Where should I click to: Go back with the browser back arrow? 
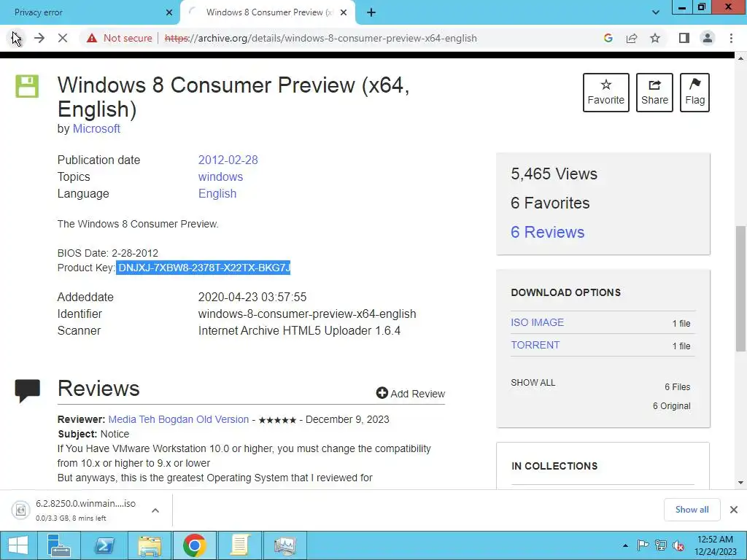click(x=16, y=38)
